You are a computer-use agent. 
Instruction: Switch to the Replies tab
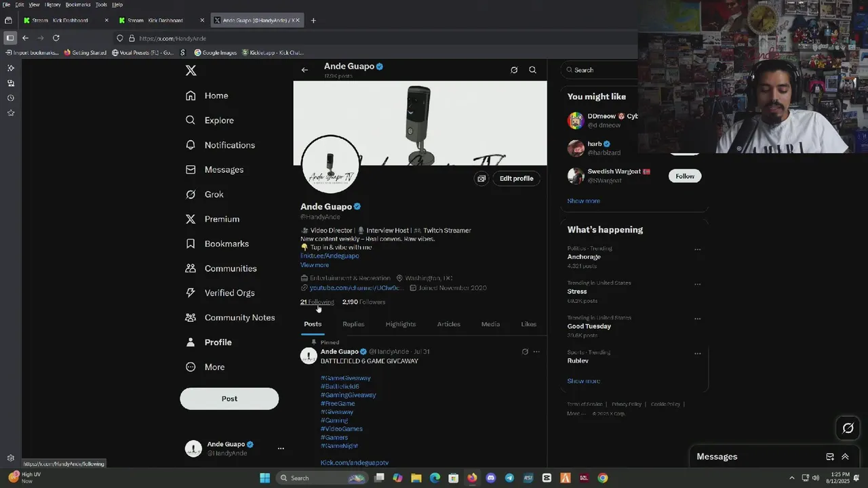[353, 324]
